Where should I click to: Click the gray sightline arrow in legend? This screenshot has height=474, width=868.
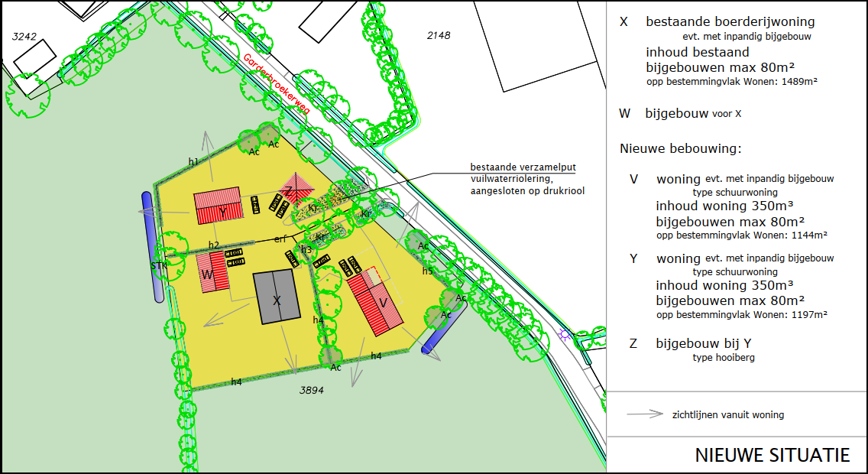(644, 414)
